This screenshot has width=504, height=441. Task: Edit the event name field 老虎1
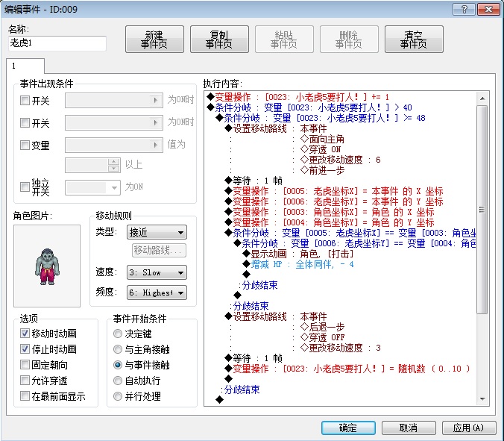pyautogui.click(x=57, y=43)
